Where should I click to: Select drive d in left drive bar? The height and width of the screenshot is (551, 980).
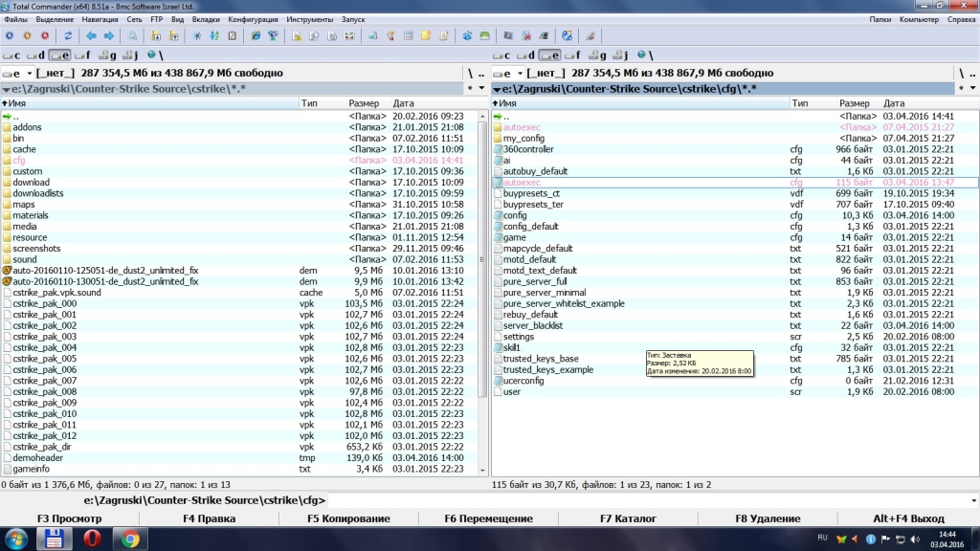(36, 55)
